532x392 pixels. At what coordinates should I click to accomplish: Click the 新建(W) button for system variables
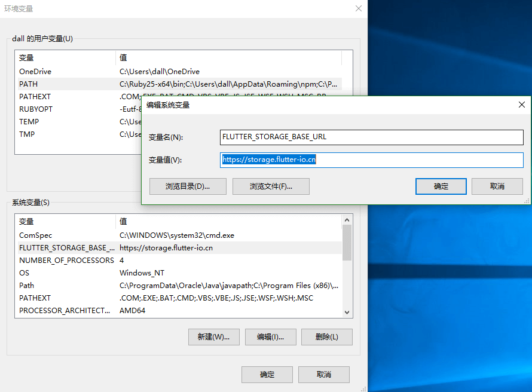tap(213, 336)
